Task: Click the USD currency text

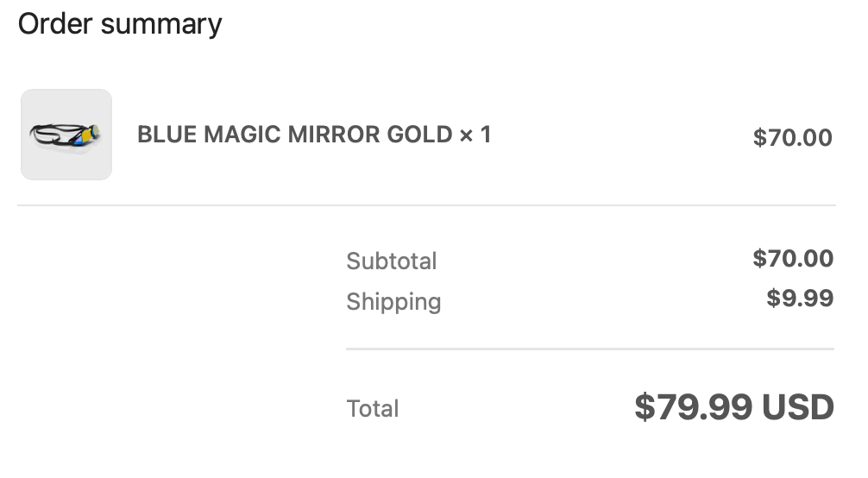Action: 797,407
